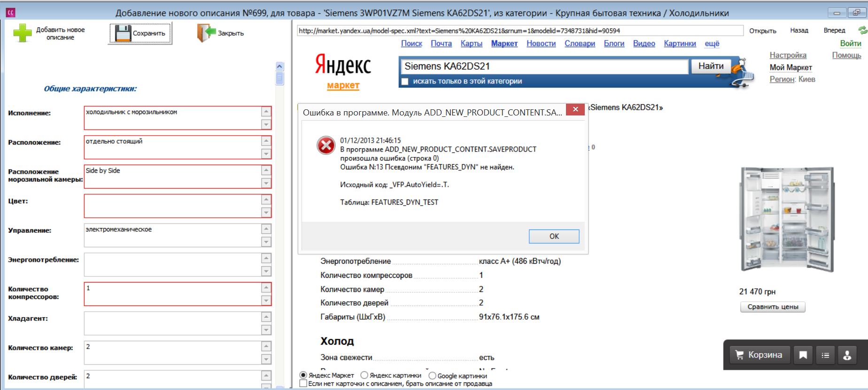Click the Найти search button
Screen dimensions: 868x390
coord(711,66)
